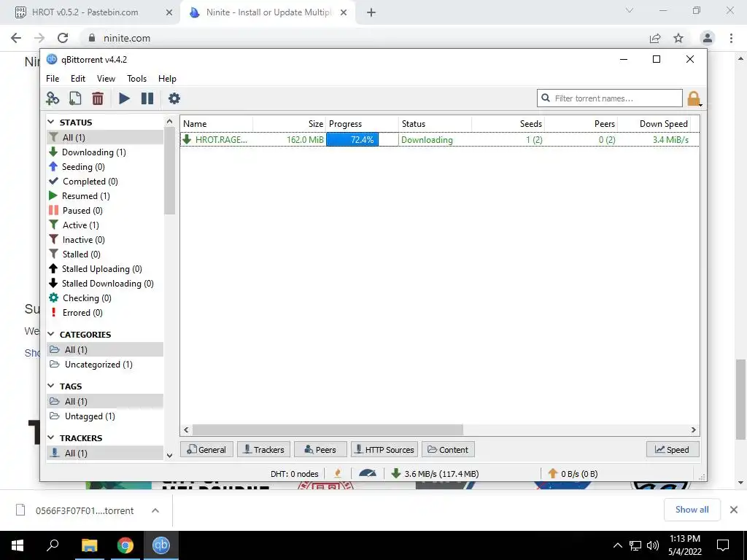Viewport: 747px width, 560px height.
Task: Switch to the HTTP Sources tab
Action: [384, 449]
